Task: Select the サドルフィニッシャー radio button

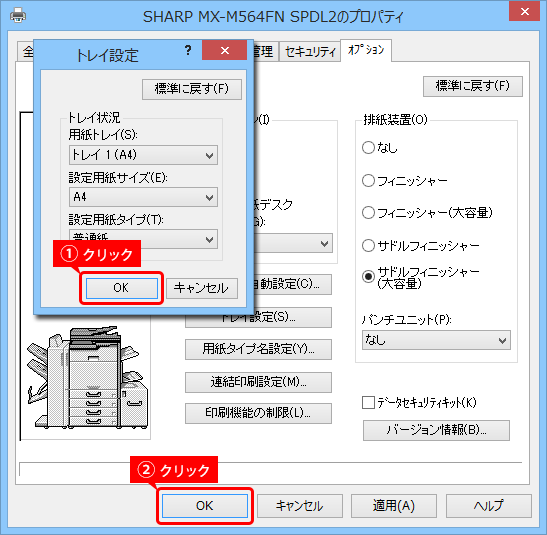Action: click(x=368, y=246)
